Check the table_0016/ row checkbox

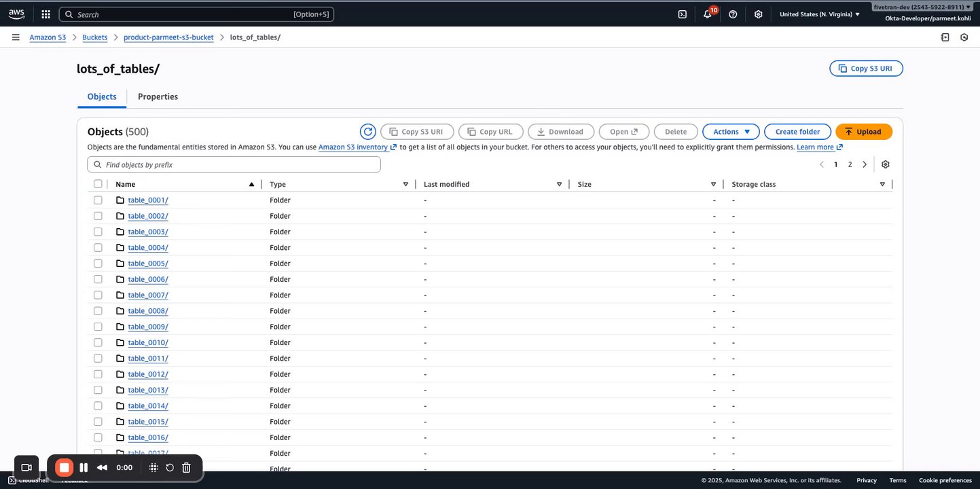(x=98, y=437)
